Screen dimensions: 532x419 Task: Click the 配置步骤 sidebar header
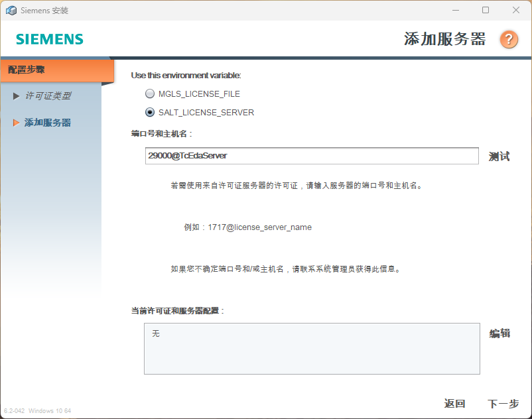coord(27,70)
